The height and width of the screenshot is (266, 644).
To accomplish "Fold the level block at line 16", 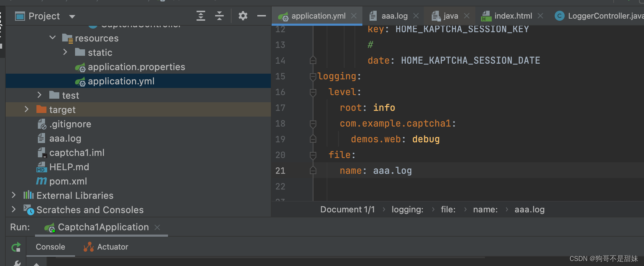I will click(x=313, y=92).
